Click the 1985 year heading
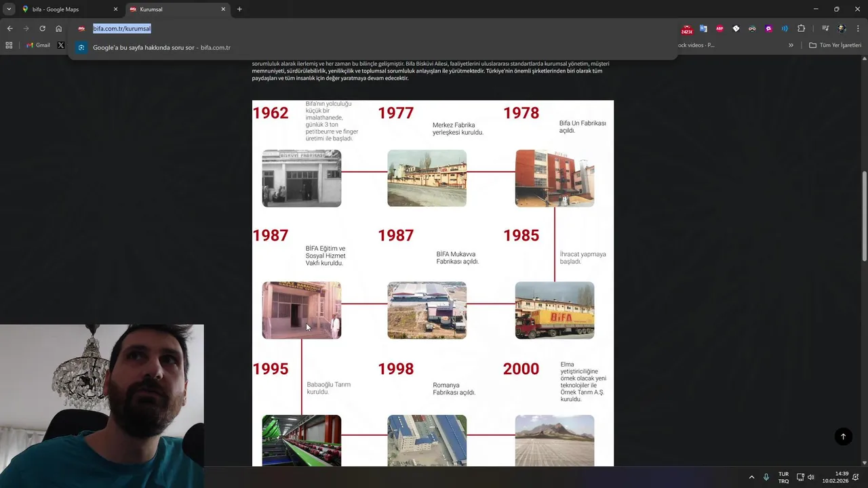Viewport: 868px width, 488px height. 521,236
